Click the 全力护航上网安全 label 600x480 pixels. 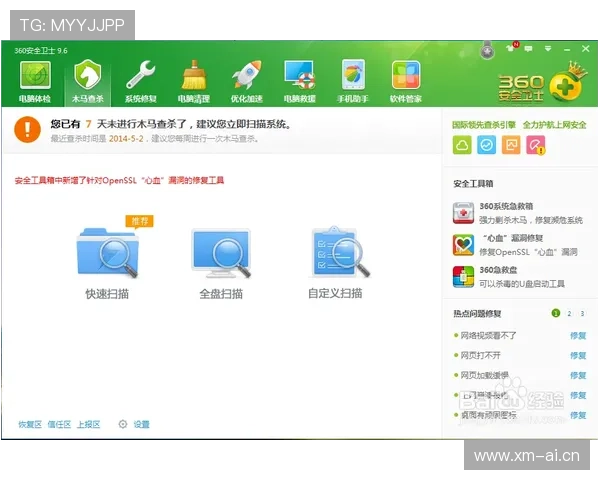pyautogui.click(x=554, y=125)
